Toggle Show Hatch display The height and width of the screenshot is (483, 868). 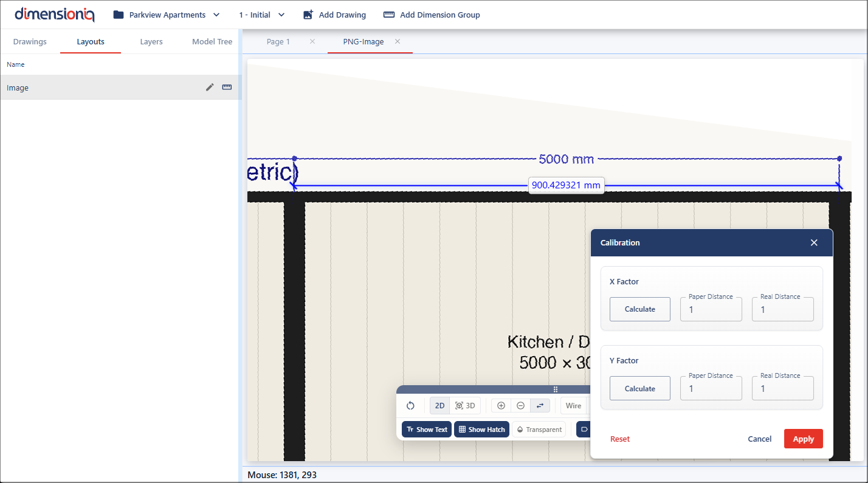tap(481, 430)
